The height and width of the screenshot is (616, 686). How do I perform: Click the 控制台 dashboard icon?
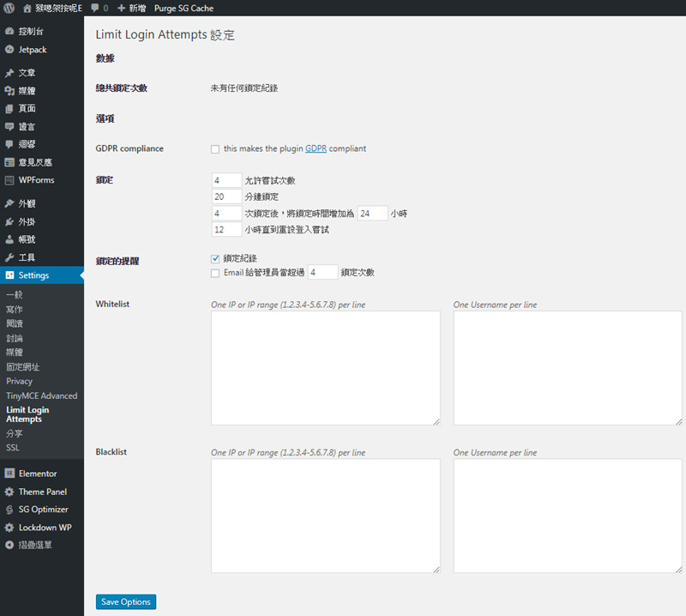(9, 31)
